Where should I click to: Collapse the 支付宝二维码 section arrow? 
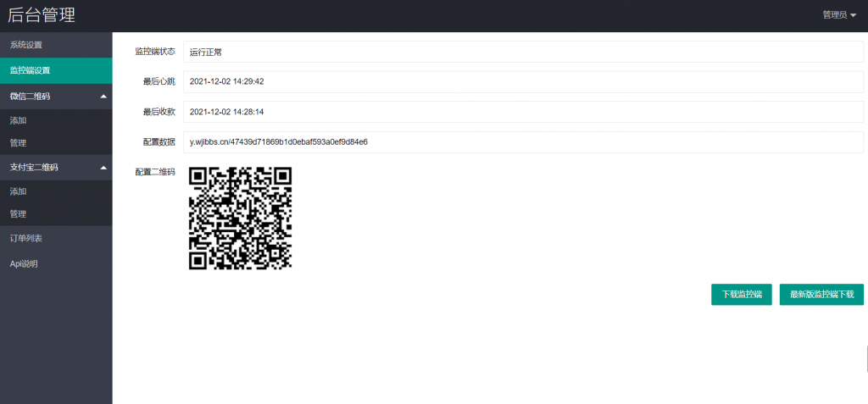tap(103, 167)
